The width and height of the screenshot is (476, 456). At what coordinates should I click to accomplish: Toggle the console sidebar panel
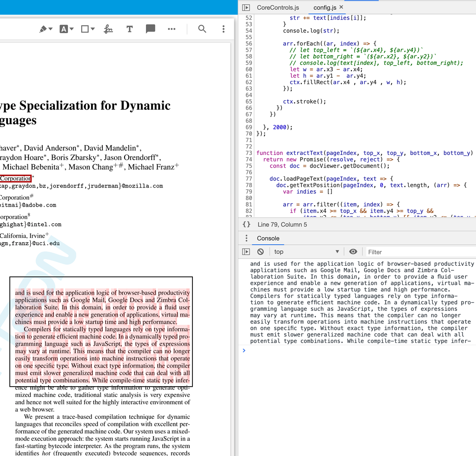246,252
